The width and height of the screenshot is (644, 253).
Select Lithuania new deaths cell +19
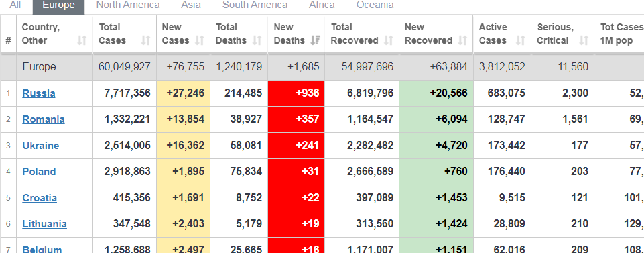(296, 225)
